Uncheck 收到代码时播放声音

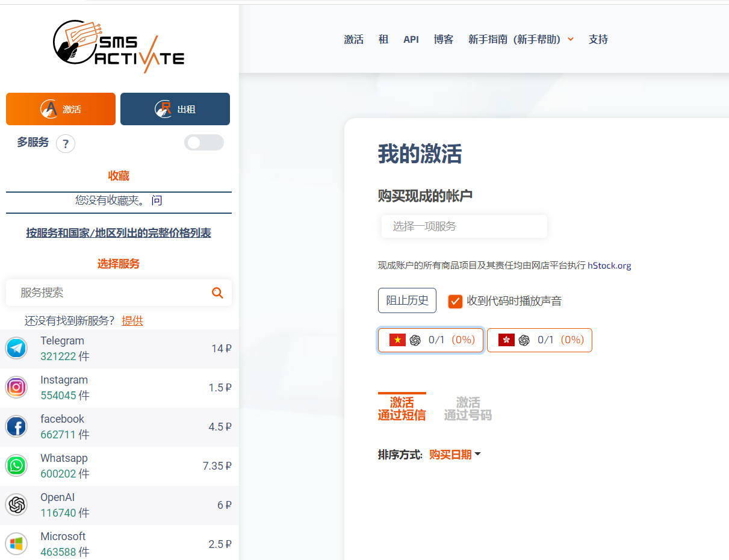(x=455, y=300)
